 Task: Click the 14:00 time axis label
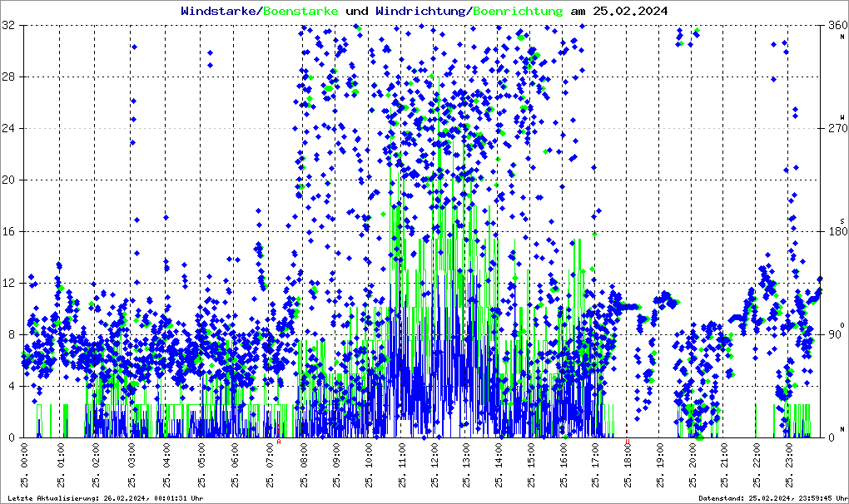(499, 465)
